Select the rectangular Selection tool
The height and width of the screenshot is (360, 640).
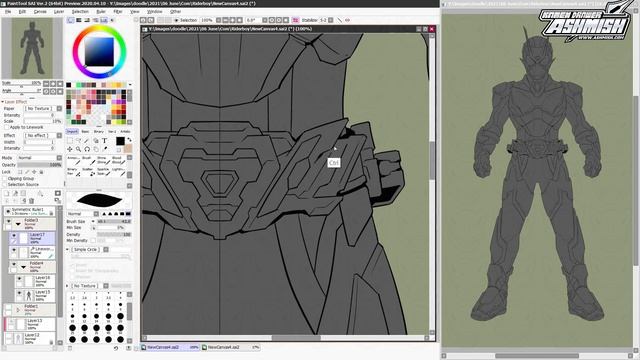[x=70, y=141]
